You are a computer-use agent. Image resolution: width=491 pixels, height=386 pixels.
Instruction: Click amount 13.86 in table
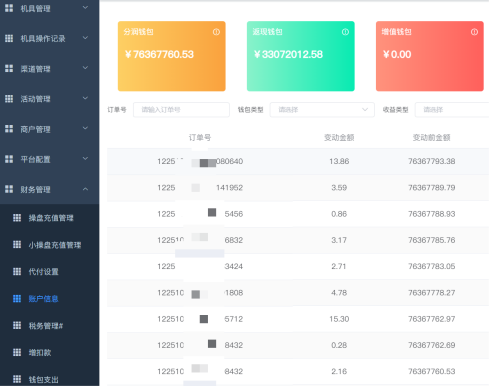coord(339,161)
